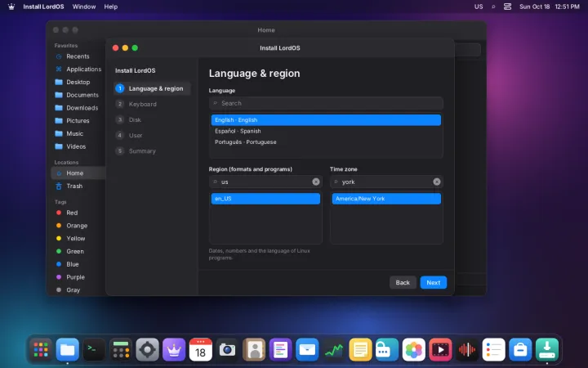Filter by the Orange tag
Screen dimensions: 588x368
(x=78, y=226)
